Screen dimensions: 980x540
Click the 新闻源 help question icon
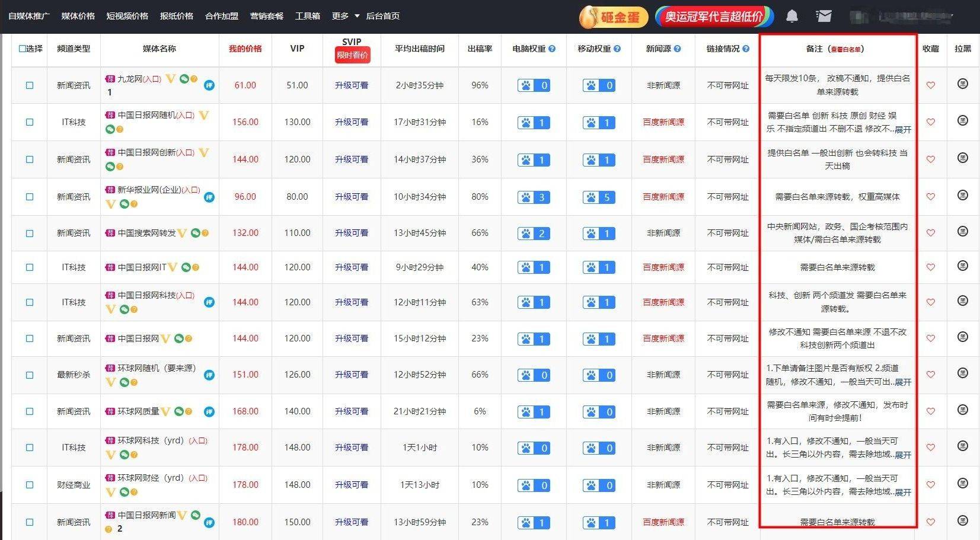(677, 49)
